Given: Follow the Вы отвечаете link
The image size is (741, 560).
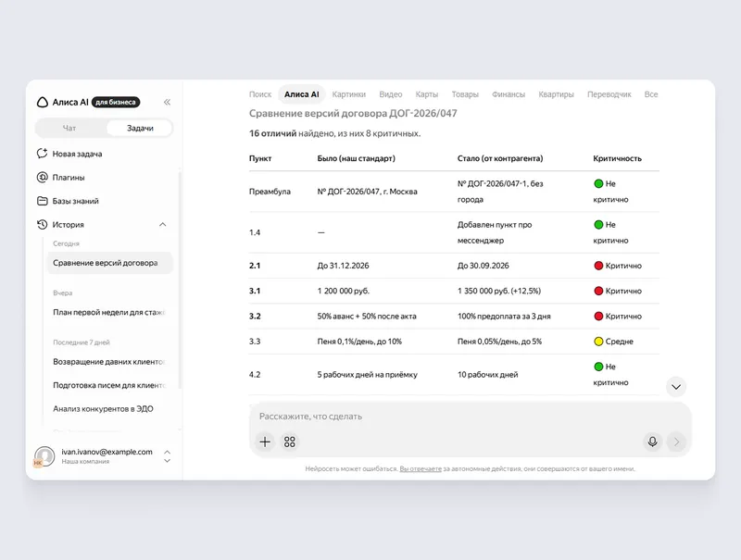Looking at the screenshot, I should [421, 469].
